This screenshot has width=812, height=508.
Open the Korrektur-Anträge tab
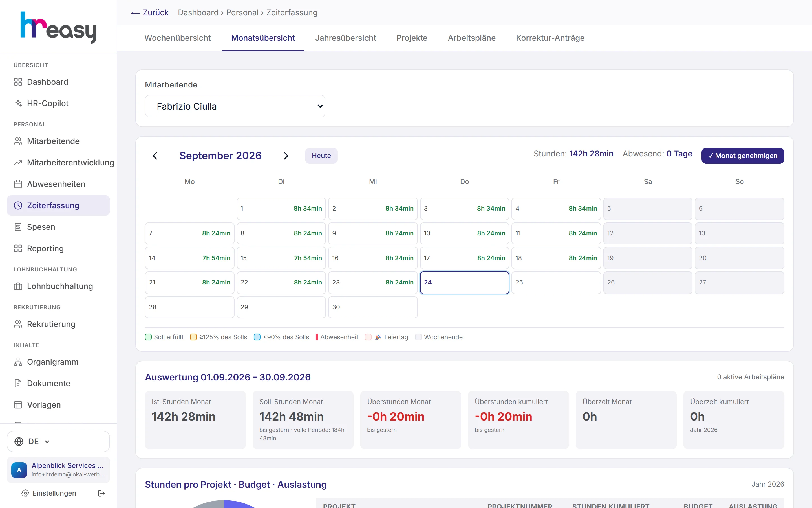point(550,38)
